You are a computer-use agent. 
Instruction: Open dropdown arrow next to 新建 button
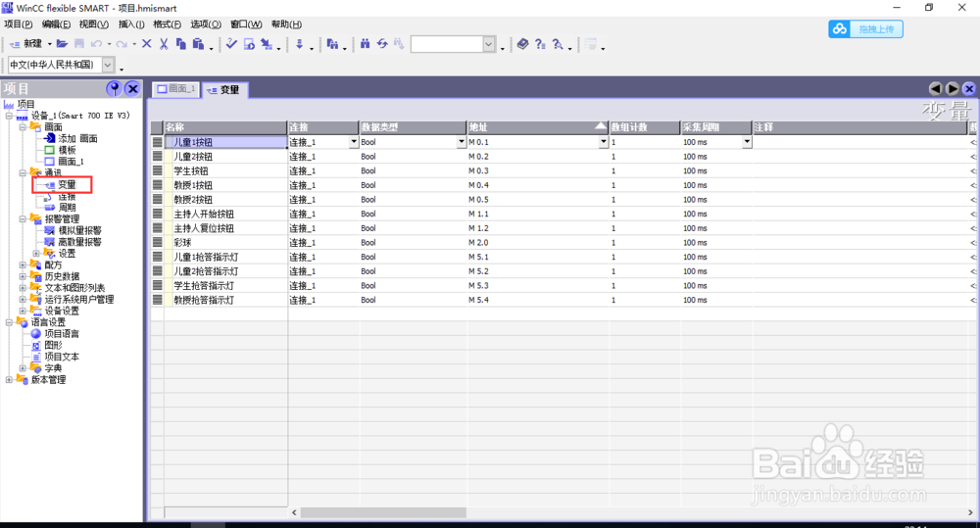coord(49,44)
